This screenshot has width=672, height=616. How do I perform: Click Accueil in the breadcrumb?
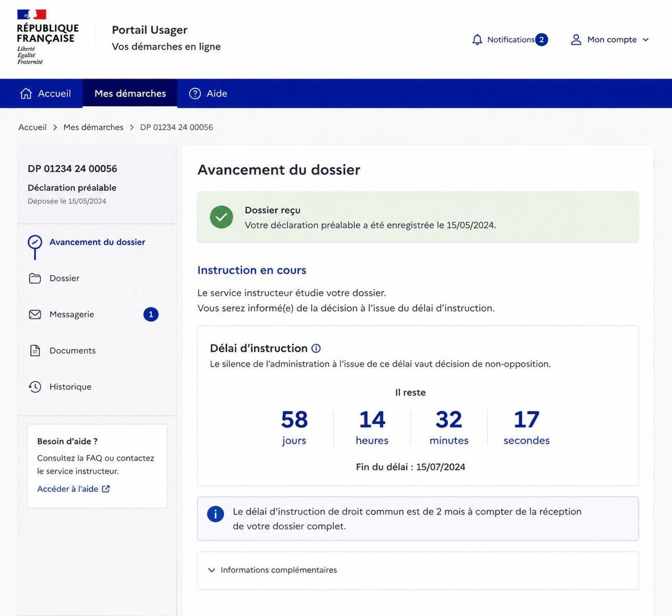coord(32,127)
